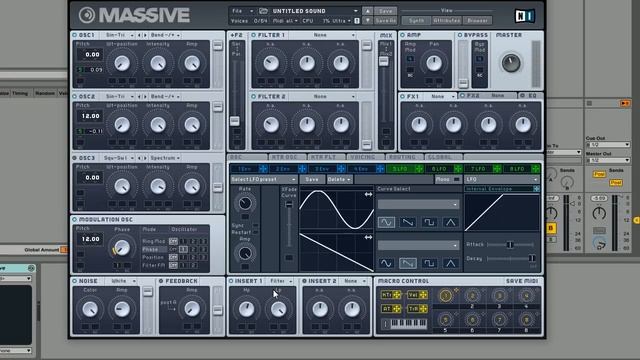Click the 6 LFO green modulation handle
640x360 pixels.
pyautogui.click(x=458, y=169)
